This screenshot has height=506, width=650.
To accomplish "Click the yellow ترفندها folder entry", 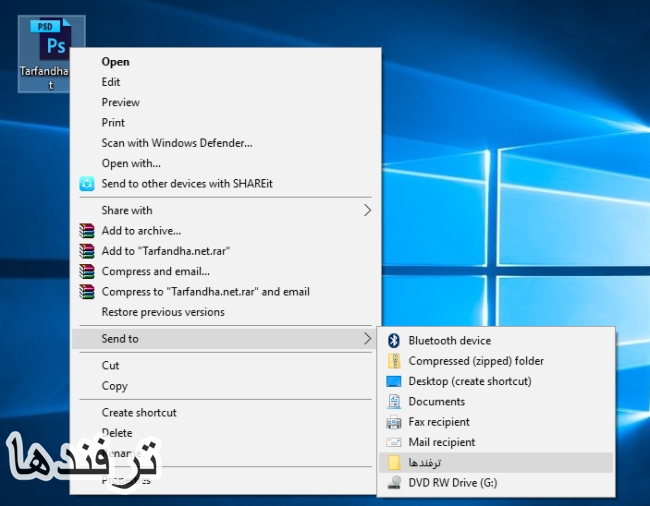I will (425, 463).
